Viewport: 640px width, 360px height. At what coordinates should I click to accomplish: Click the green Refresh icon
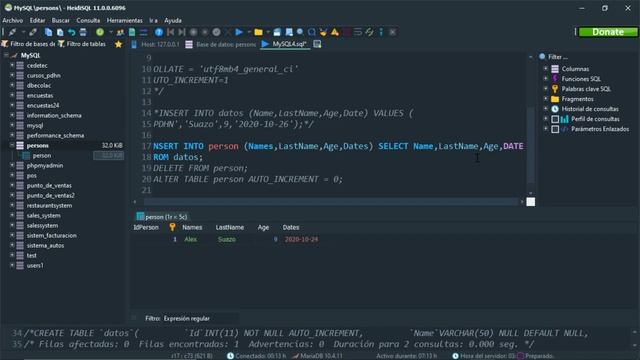point(100,32)
